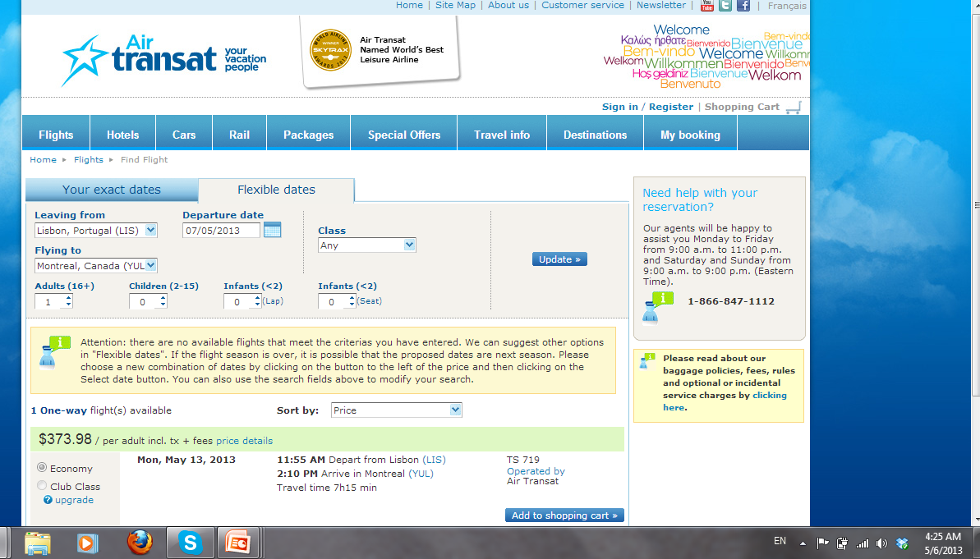Click the upgrade help question icon

pos(48,500)
